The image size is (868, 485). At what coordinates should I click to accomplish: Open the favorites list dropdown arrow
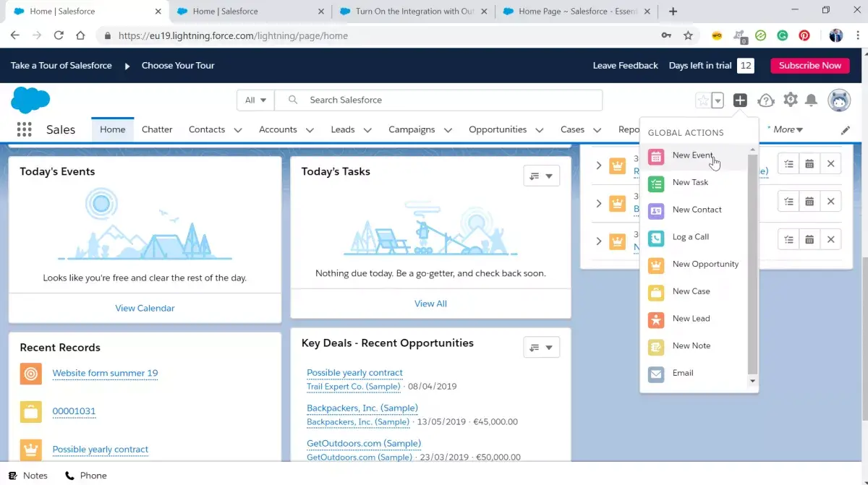718,101
